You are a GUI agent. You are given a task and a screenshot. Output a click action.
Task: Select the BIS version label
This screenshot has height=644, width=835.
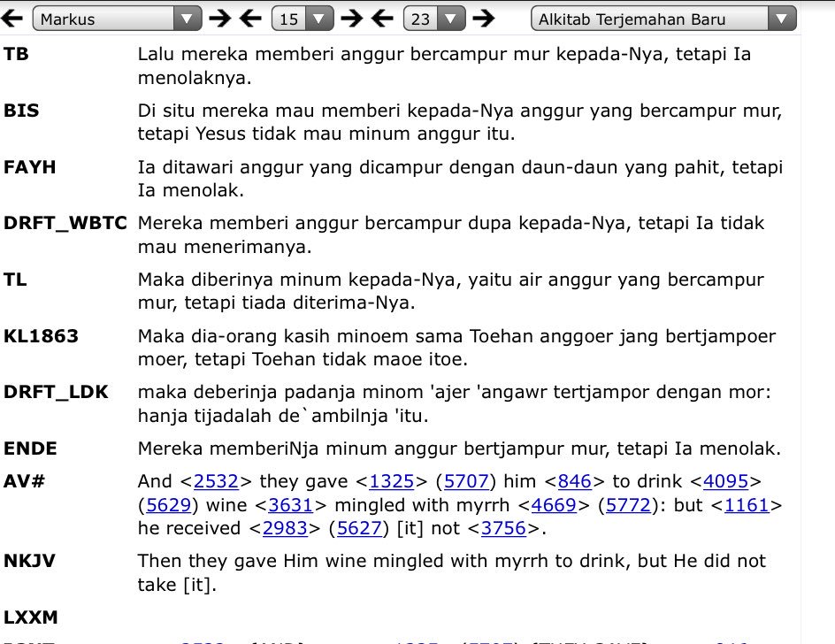tap(21, 111)
